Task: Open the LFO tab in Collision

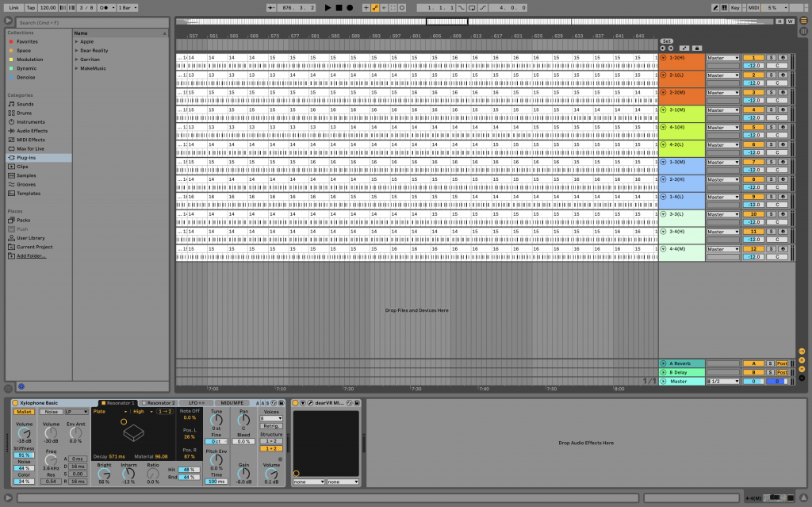Action: coord(196,403)
